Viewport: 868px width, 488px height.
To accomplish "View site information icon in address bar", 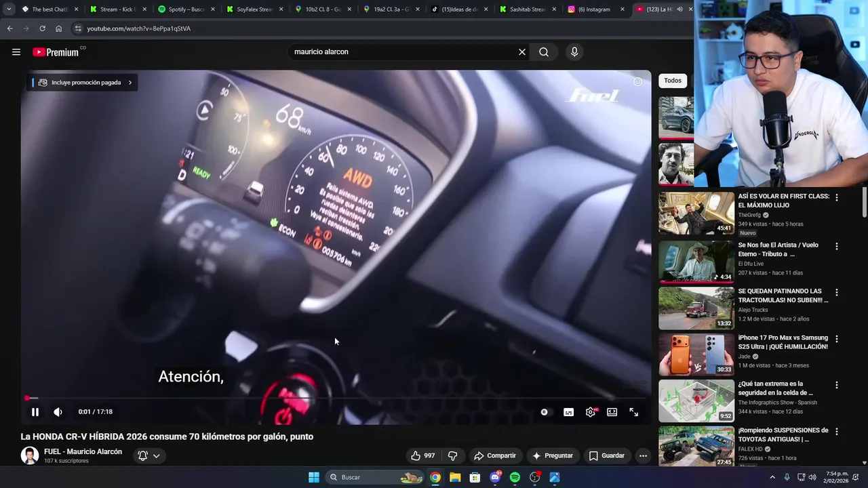I will click(x=78, y=28).
